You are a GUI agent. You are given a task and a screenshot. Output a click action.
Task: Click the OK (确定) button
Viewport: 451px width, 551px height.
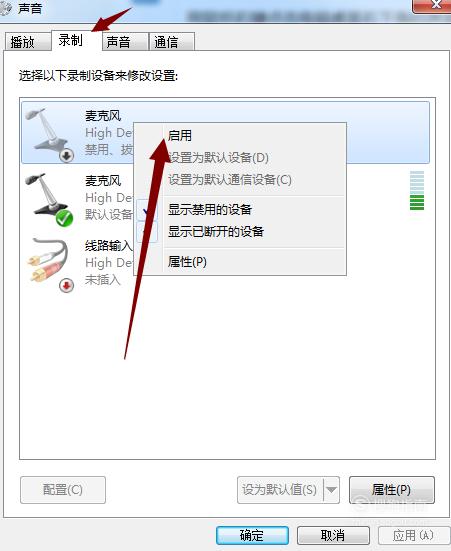[x=252, y=535]
